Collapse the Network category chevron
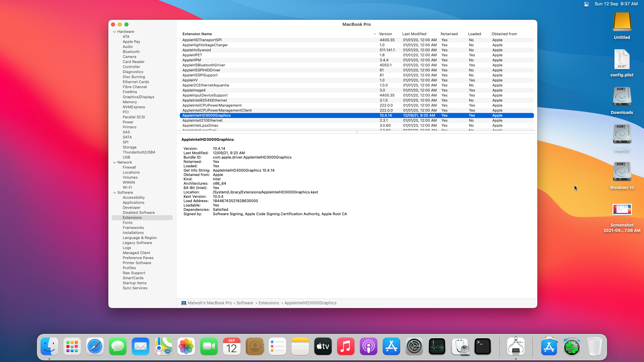Screen dimensions: 644x362 point(115,163)
